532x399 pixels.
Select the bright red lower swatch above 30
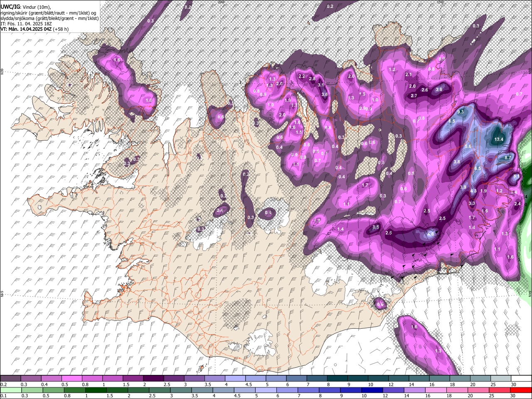pyautogui.click(x=520, y=390)
